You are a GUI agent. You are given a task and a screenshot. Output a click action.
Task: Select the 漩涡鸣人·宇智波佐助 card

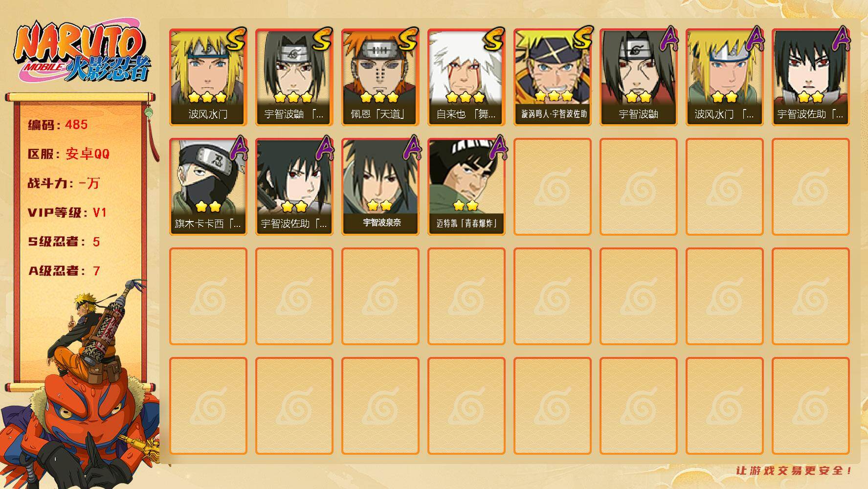pos(552,77)
